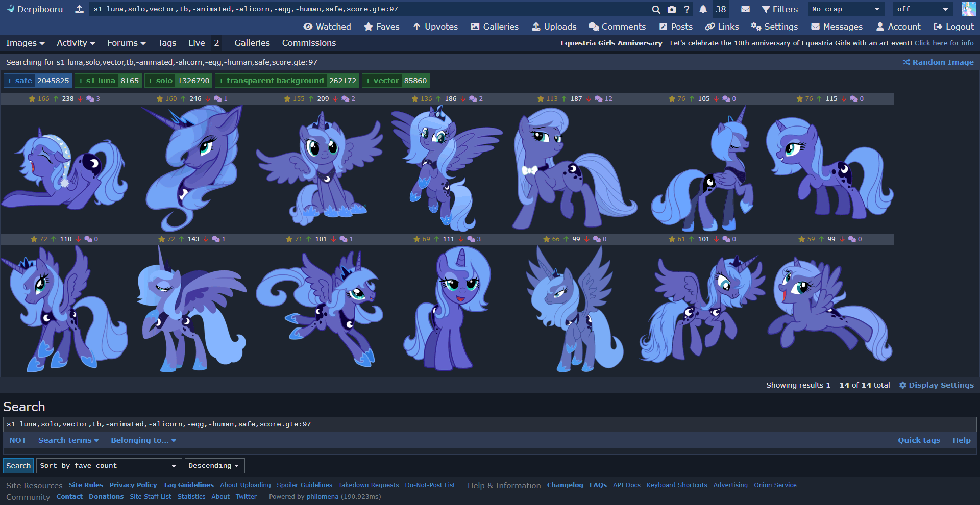Add the vector tag plus button

tap(368, 81)
